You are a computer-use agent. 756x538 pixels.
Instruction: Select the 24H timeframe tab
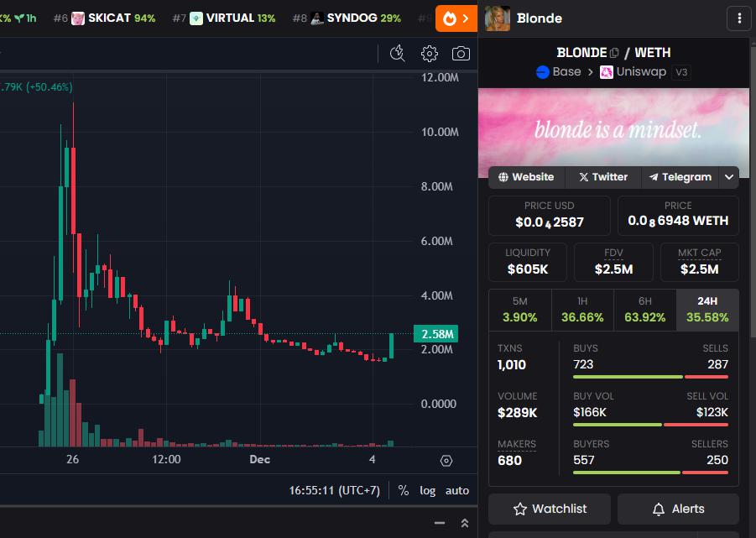[x=707, y=310]
